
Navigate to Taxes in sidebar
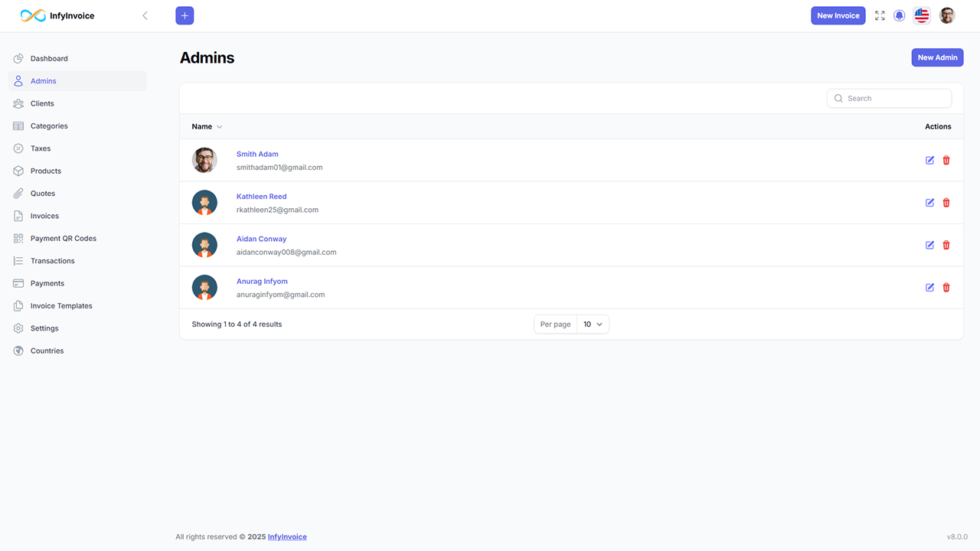pos(41,148)
